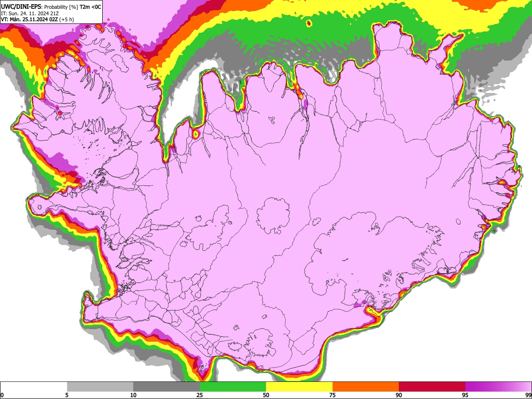Click the 'Probability [%] T2m <0C' label
The image size is (532, 399).
coord(73,7)
